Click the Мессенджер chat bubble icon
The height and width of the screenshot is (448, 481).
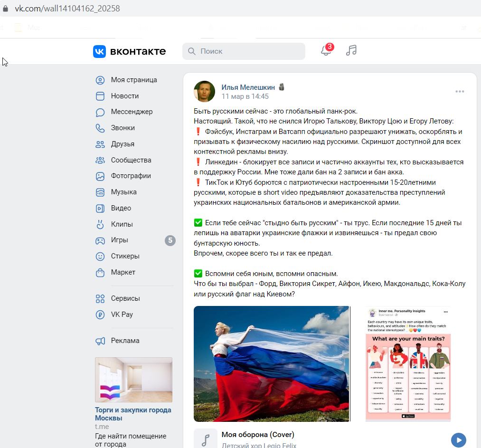[x=100, y=112]
